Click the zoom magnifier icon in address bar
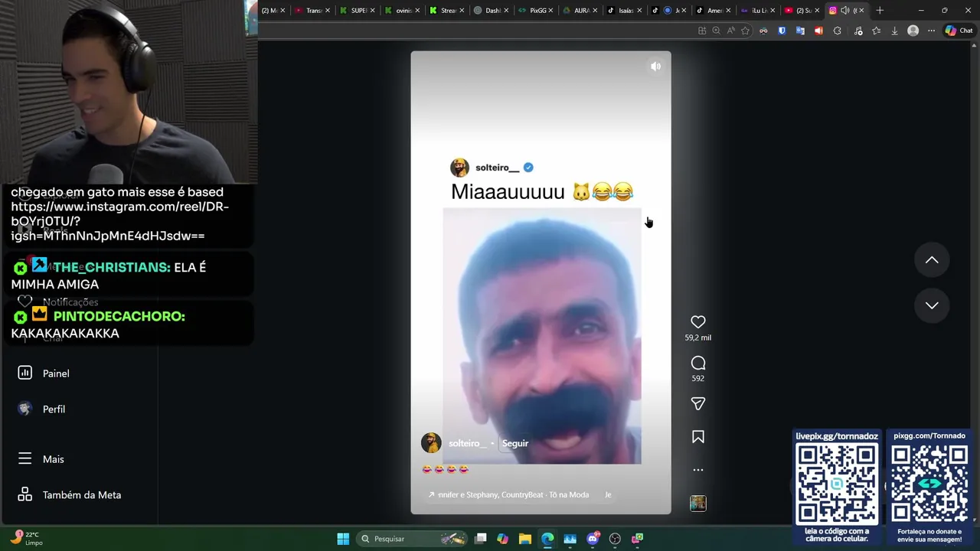This screenshot has width=980, height=551. [x=716, y=31]
